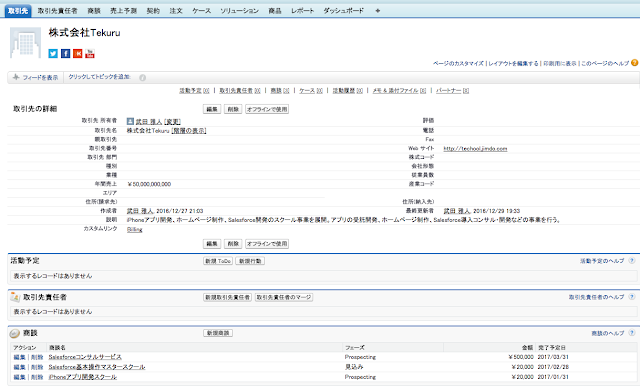The image size is (640, 389).
Task: Click the 取引先責任者のマージ button
Action: pos(284,297)
